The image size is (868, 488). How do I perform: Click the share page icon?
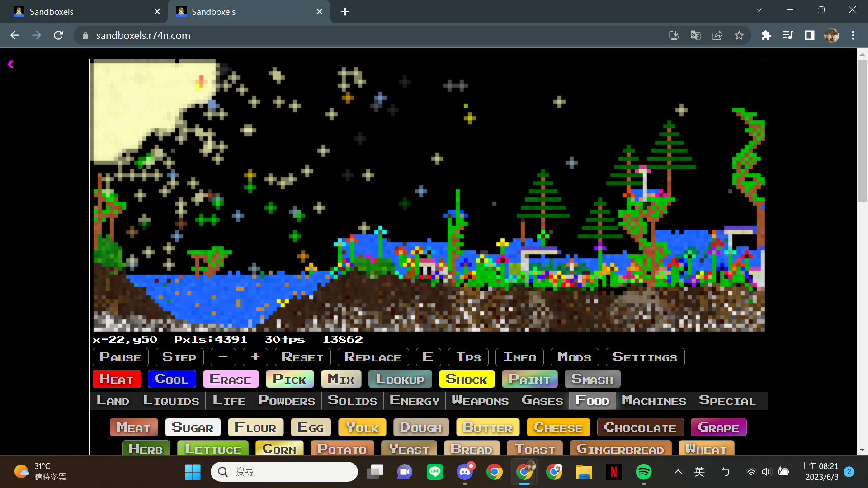click(717, 35)
